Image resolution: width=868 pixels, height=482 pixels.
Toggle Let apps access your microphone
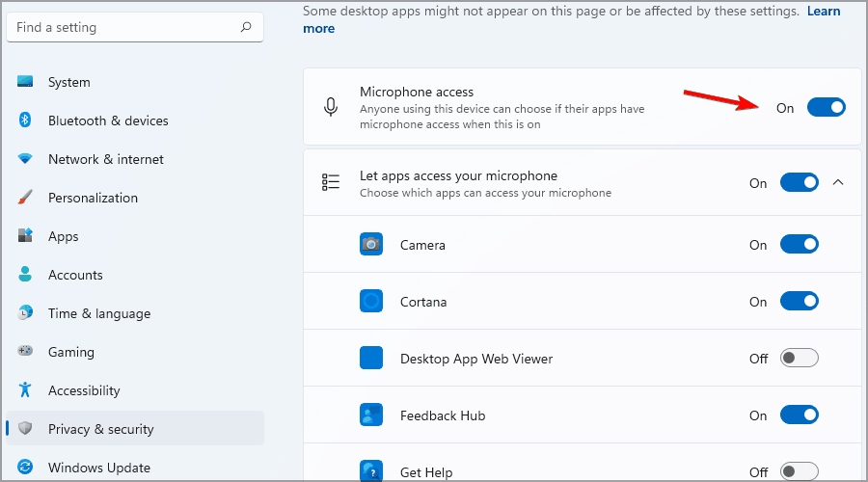[800, 182]
